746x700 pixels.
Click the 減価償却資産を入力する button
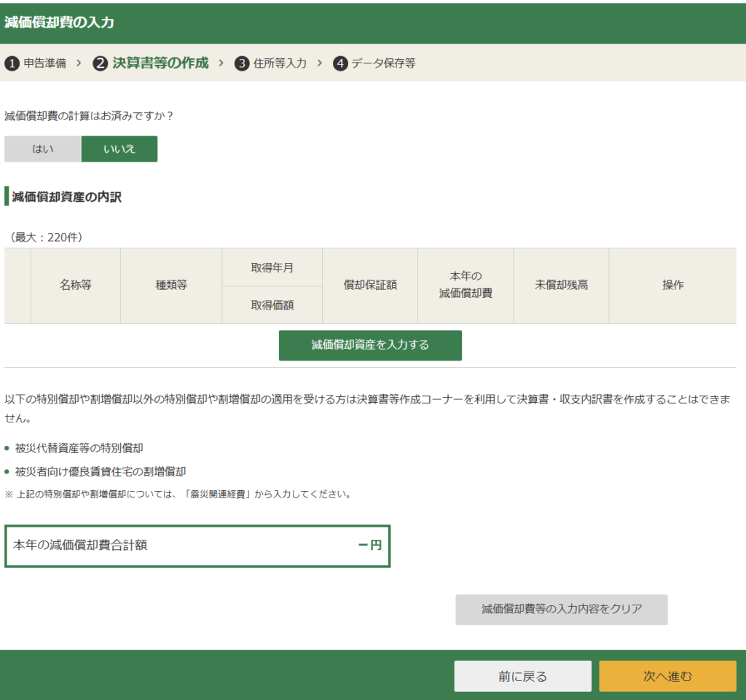point(370,345)
